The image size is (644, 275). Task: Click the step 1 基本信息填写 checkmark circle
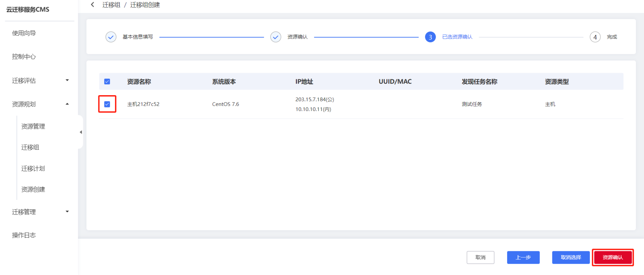(111, 37)
